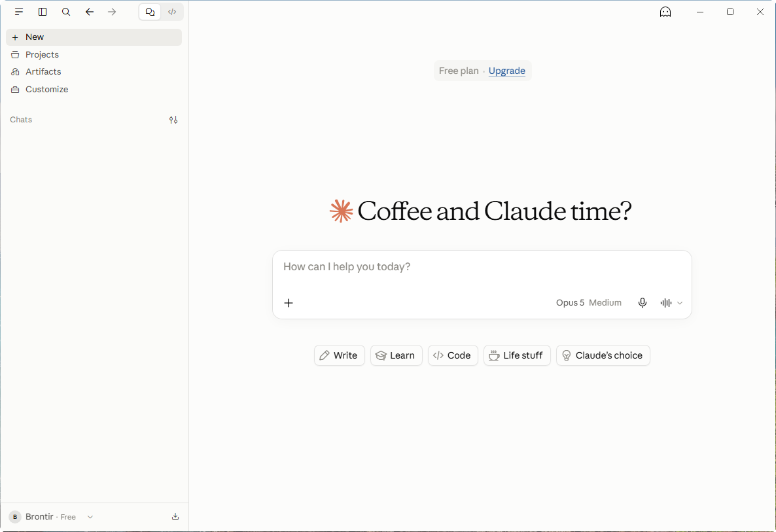Click the plus attach icon in composer
The height and width of the screenshot is (532, 776).
point(289,303)
